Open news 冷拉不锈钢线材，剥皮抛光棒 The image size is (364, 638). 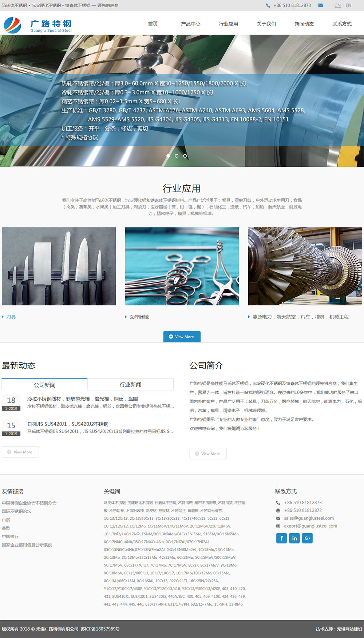point(82,399)
